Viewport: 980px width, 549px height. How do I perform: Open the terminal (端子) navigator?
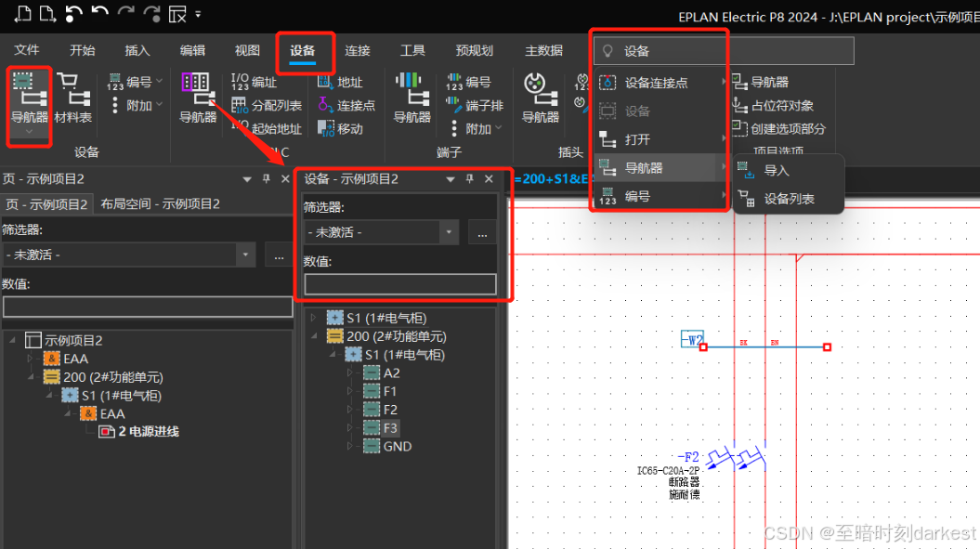click(412, 98)
